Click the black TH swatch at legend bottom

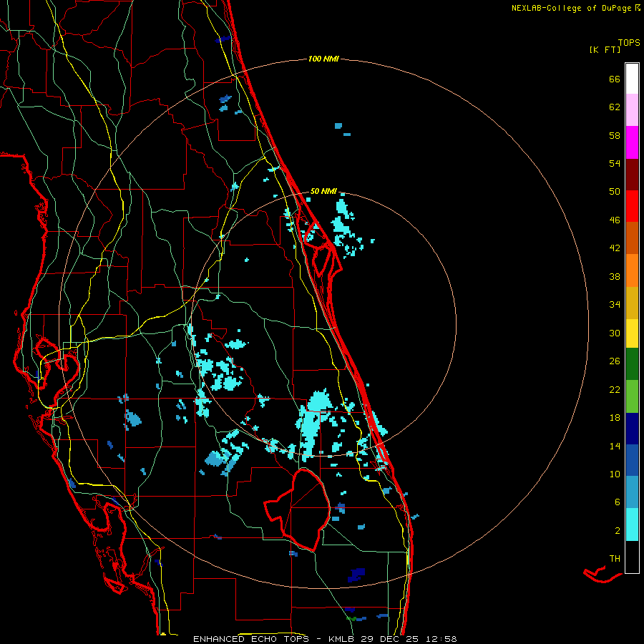click(x=632, y=557)
